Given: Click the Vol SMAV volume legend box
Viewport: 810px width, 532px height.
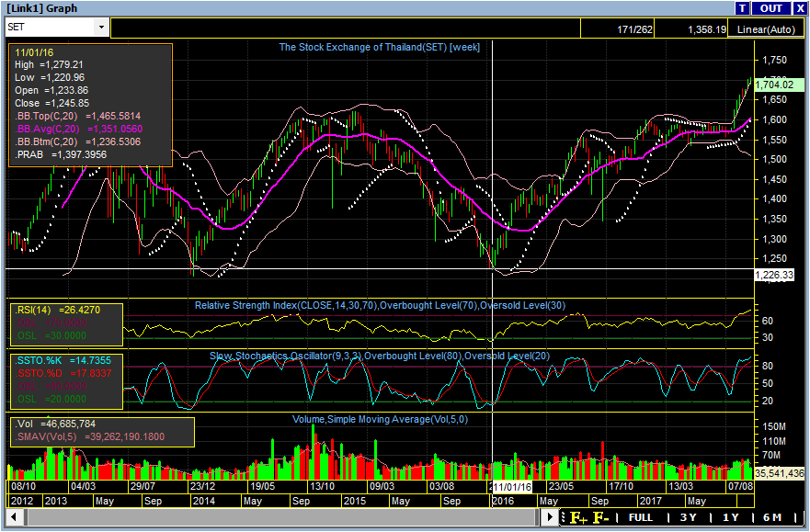Looking at the screenshot, I should [101, 431].
